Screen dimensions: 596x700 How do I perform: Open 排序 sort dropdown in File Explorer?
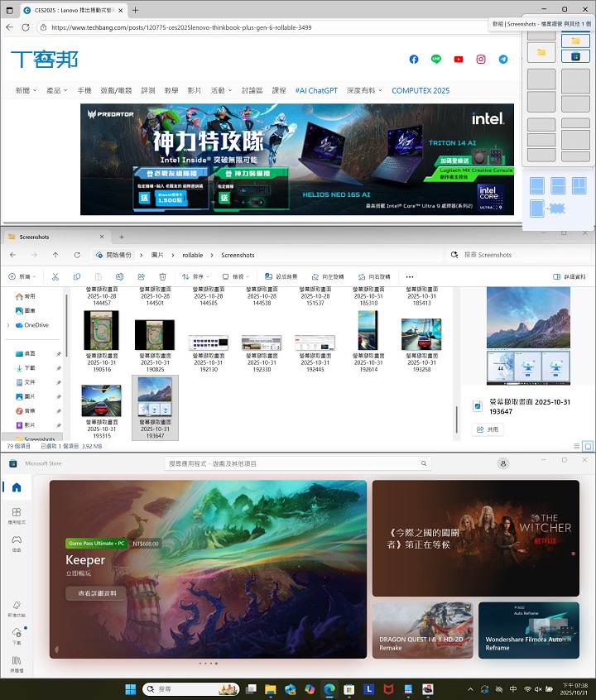click(x=195, y=277)
